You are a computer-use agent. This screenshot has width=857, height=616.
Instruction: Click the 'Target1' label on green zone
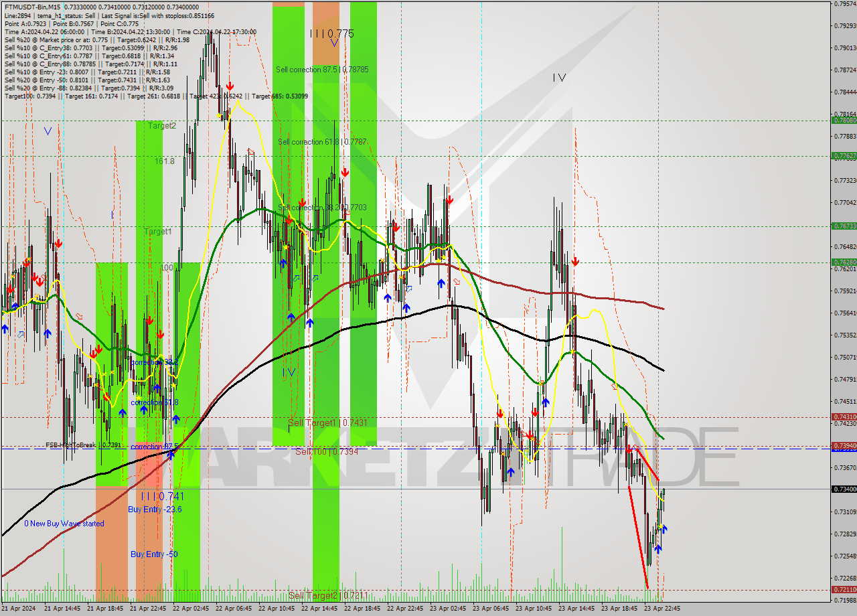(158, 231)
